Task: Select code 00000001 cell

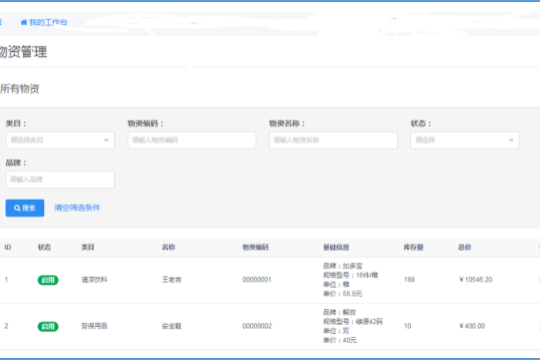Action: click(x=257, y=280)
